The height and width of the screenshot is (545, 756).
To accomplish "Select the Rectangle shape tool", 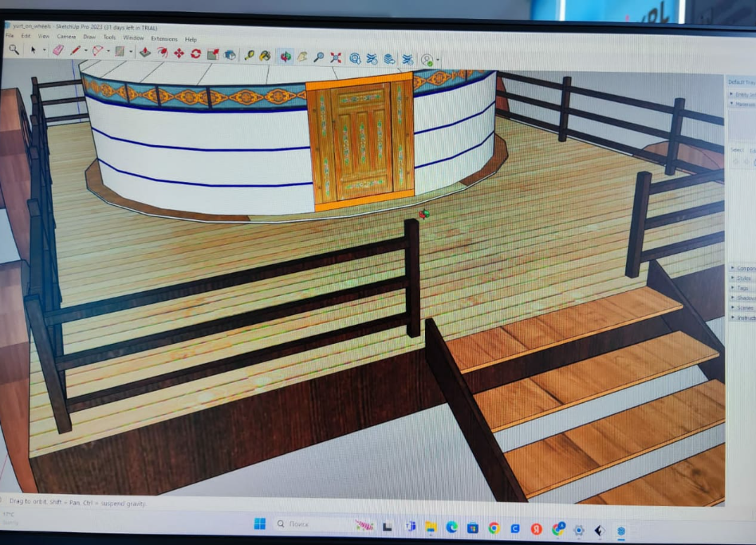I will tap(120, 52).
